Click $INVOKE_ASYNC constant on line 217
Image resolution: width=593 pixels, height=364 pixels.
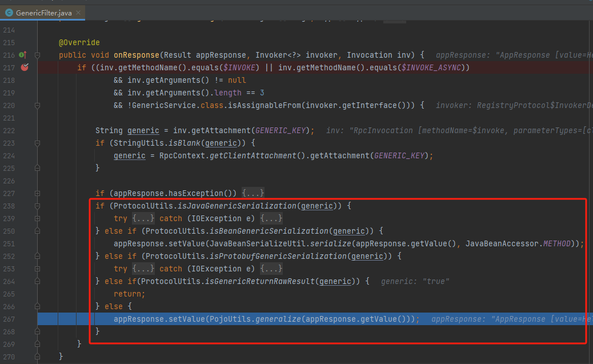tap(431, 67)
